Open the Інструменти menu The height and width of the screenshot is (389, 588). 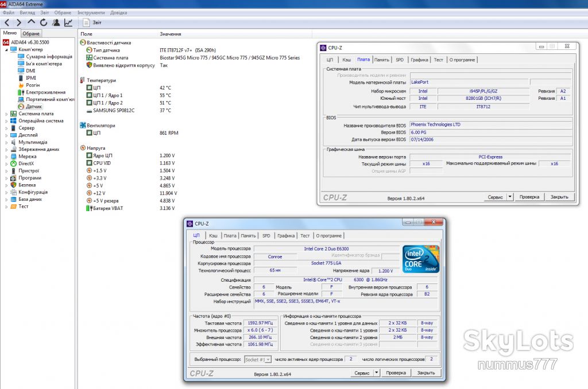pyautogui.click(x=91, y=13)
